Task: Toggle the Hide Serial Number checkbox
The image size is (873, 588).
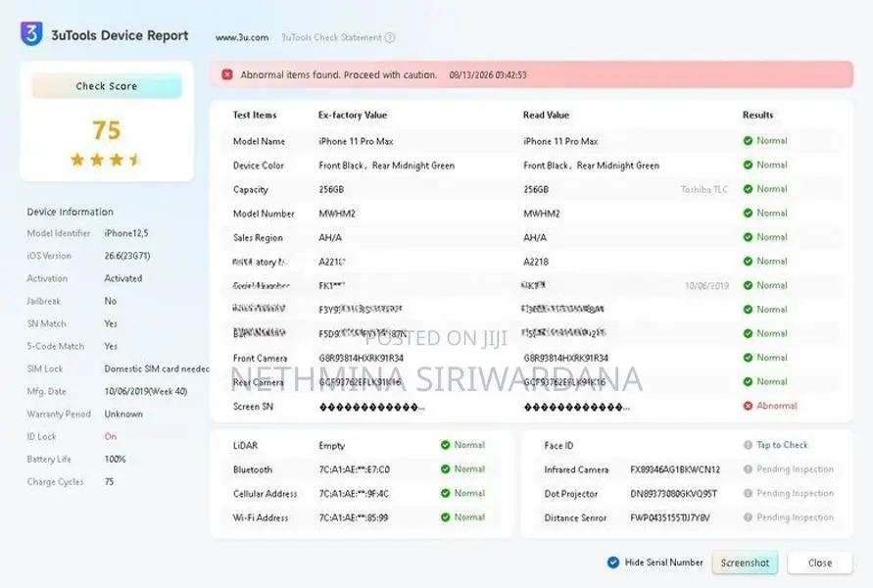Action: tap(613, 563)
